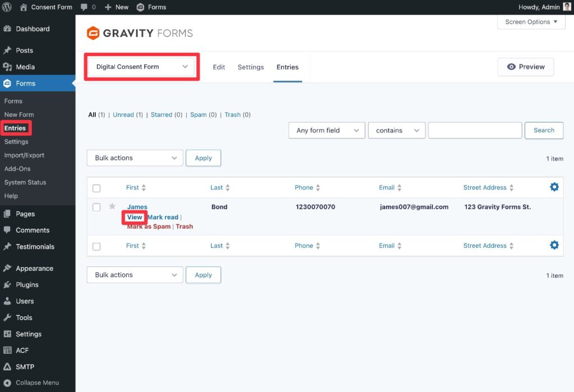Switch to the form Settings tab
Image resolution: width=574 pixels, height=392 pixels.
click(251, 67)
